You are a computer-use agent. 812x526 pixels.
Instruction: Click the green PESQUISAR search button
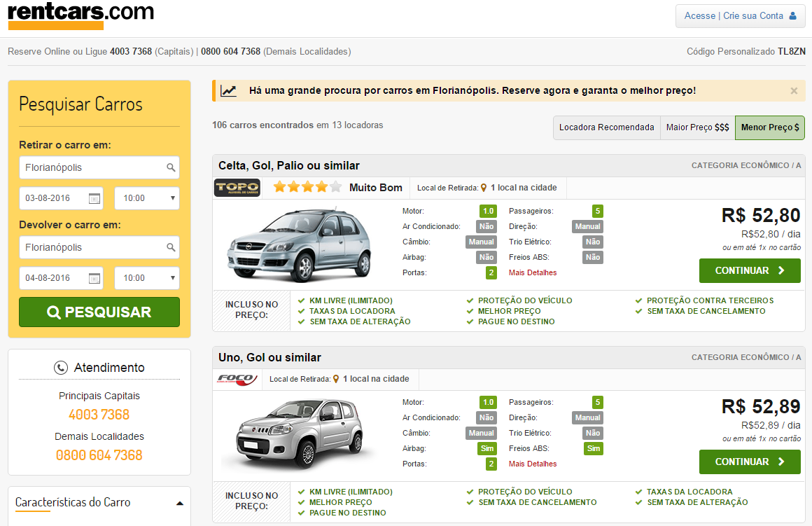99,312
